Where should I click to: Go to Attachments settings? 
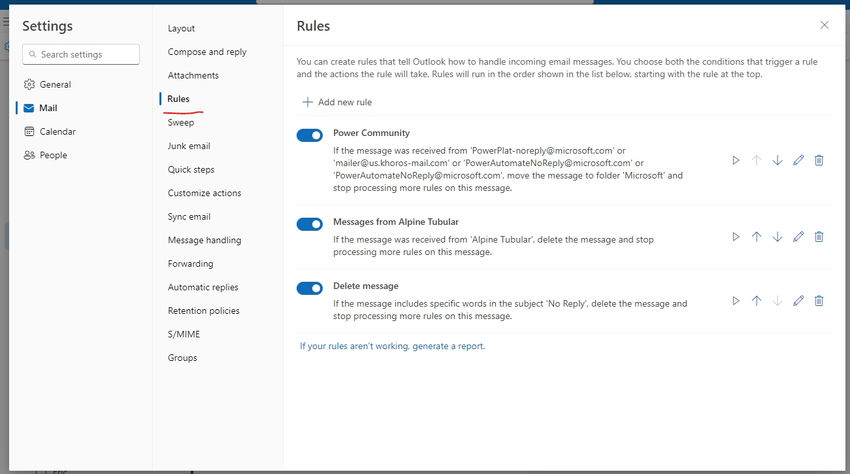pyautogui.click(x=193, y=75)
